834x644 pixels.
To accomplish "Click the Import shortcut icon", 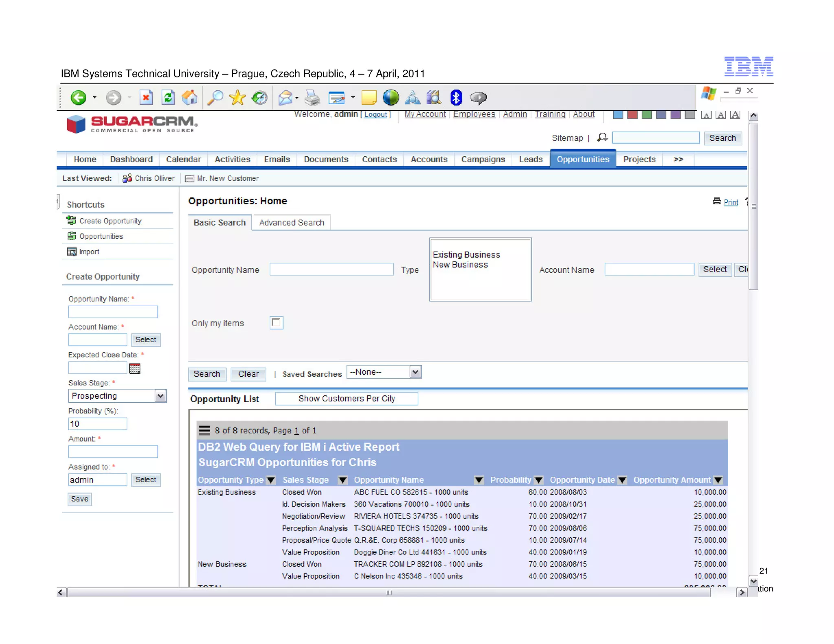I will pyautogui.click(x=71, y=252).
